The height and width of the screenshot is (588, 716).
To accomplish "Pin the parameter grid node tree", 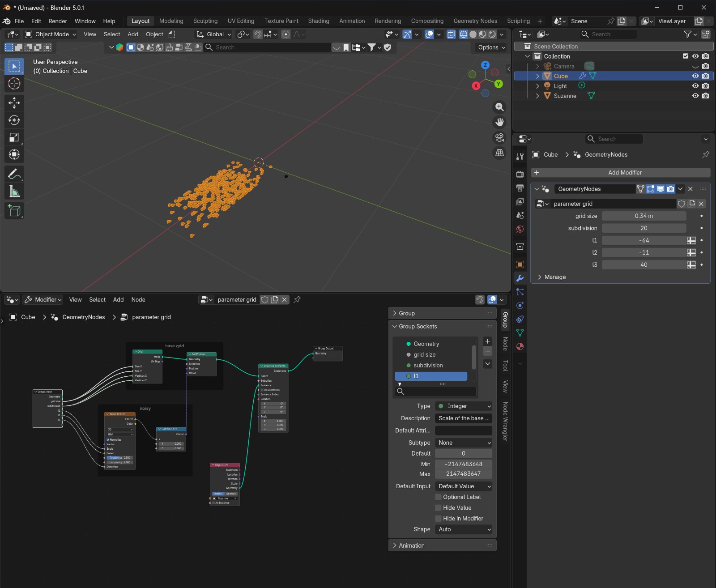I will (x=297, y=300).
